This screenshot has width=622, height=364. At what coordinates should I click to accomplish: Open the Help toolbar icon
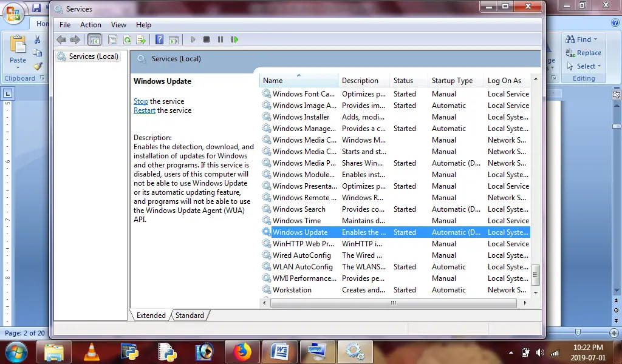pos(160,39)
